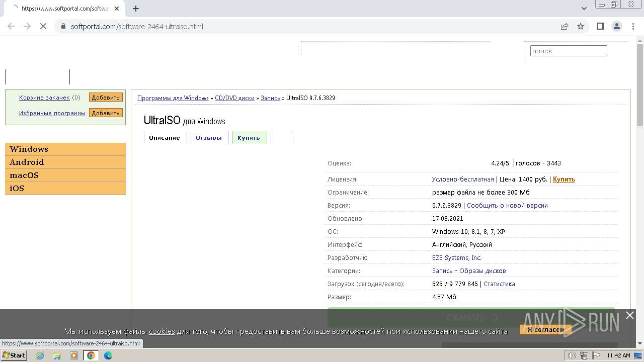Accept cookies with Я согласен
This screenshot has width=644, height=362.
coord(545,330)
